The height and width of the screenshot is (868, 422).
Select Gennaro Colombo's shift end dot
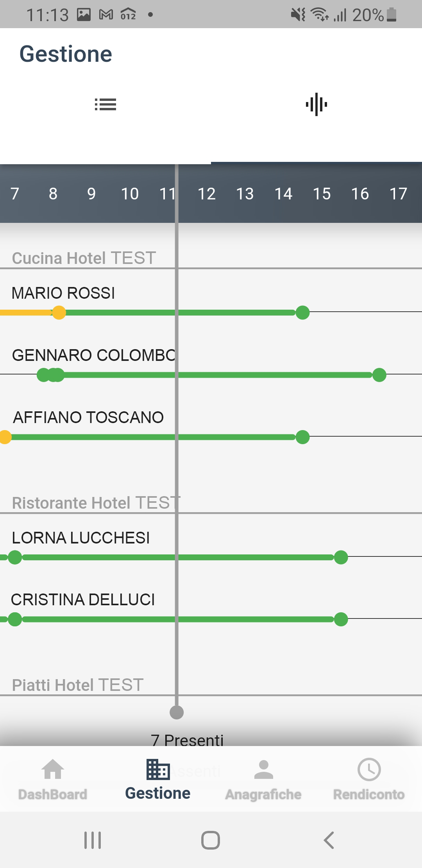[x=379, y=375]
